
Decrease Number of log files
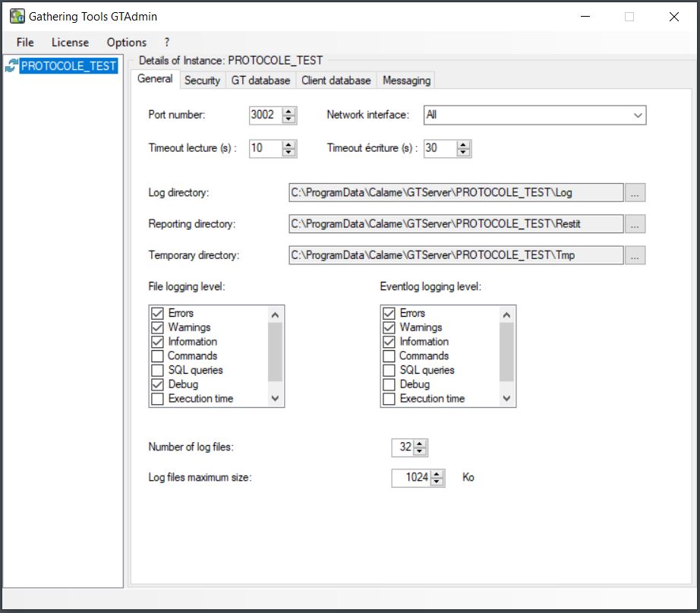(x=420, y=452)
